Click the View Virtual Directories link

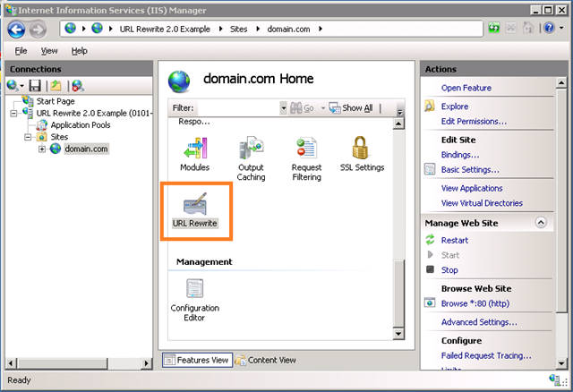click(x=482, y=203)
